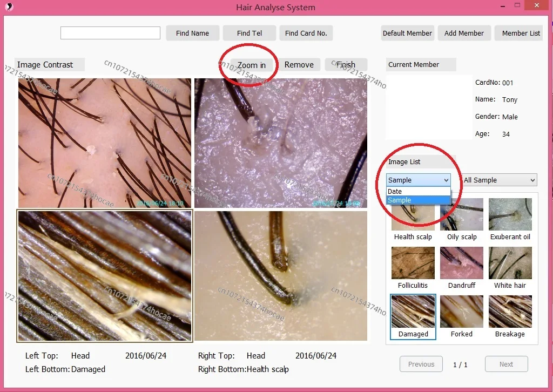This screenshot has width=553, height=392.
Task: Open the Sample sort dropdown
Action: [x=419, y=180]
